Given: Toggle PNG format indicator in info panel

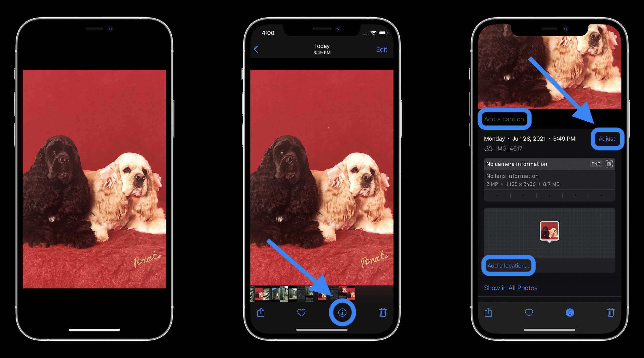Looking at the screenshot, I should [x=595, y=163].
